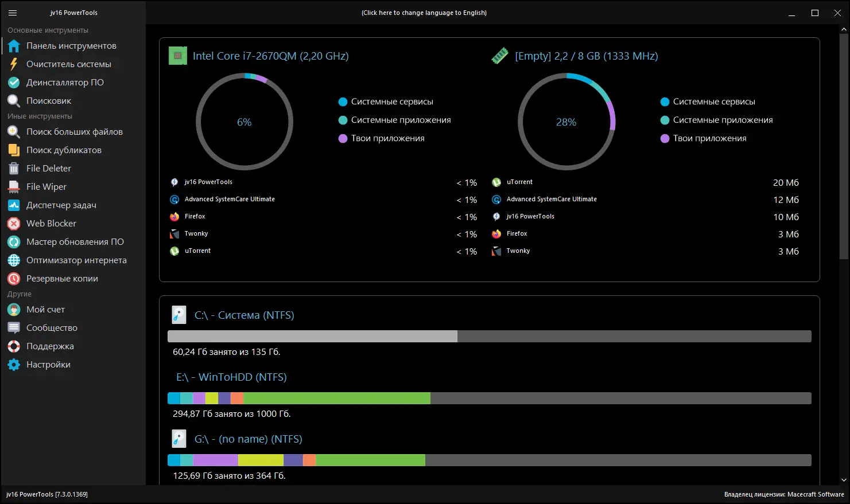The height and width of the screenshot is (504, 850).
Task: Click the vertical scrollbar thumb
Action: point(844,147)
